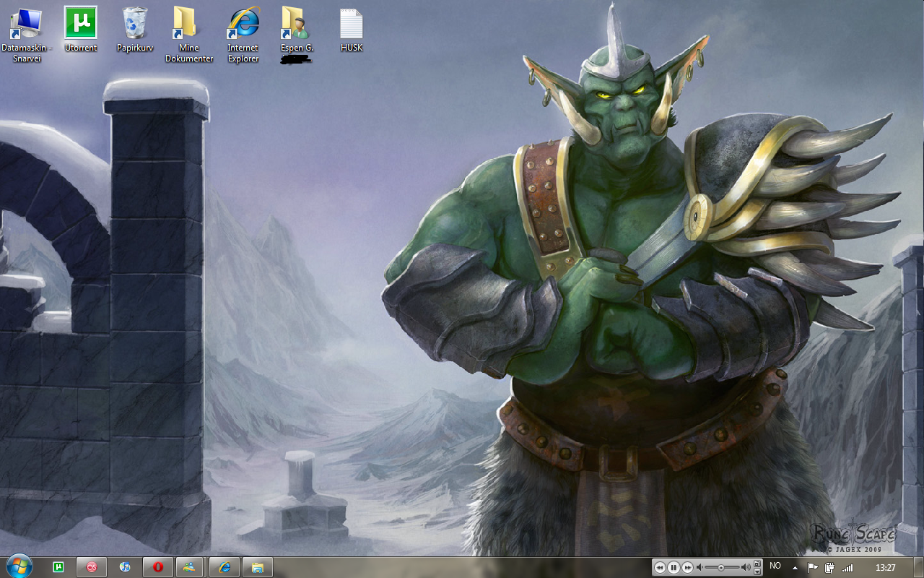Viewport: 924px width, 578px height.
Task: Pause playback in the iTunes taskbar toolbar
Action: pos(674,567)
